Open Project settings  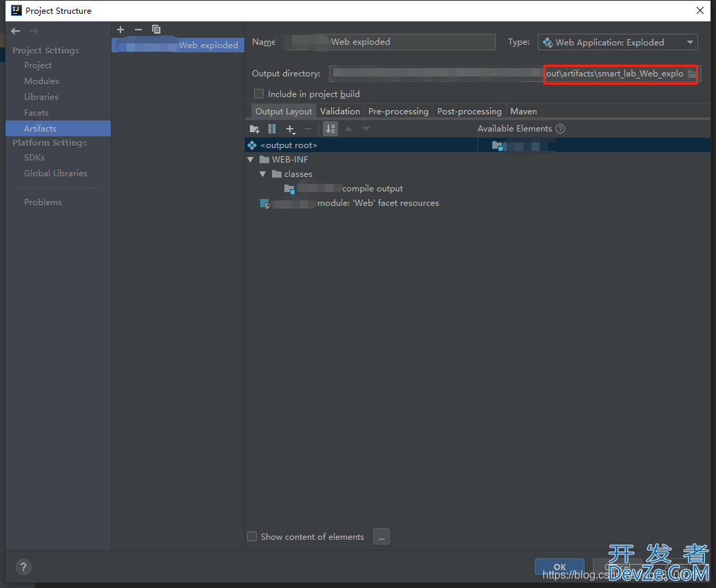pos(38,65)
